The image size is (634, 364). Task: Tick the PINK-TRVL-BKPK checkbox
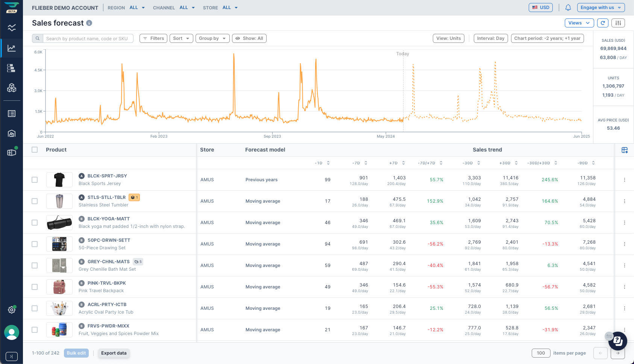point(34,287)
